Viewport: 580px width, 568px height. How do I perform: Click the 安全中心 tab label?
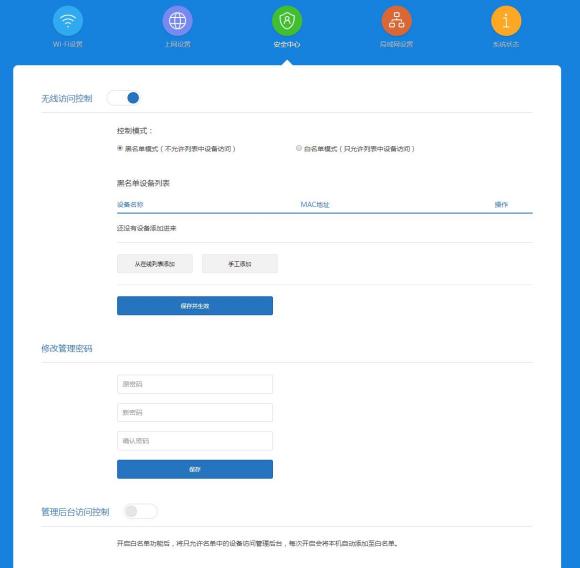[x=287, y=44]
